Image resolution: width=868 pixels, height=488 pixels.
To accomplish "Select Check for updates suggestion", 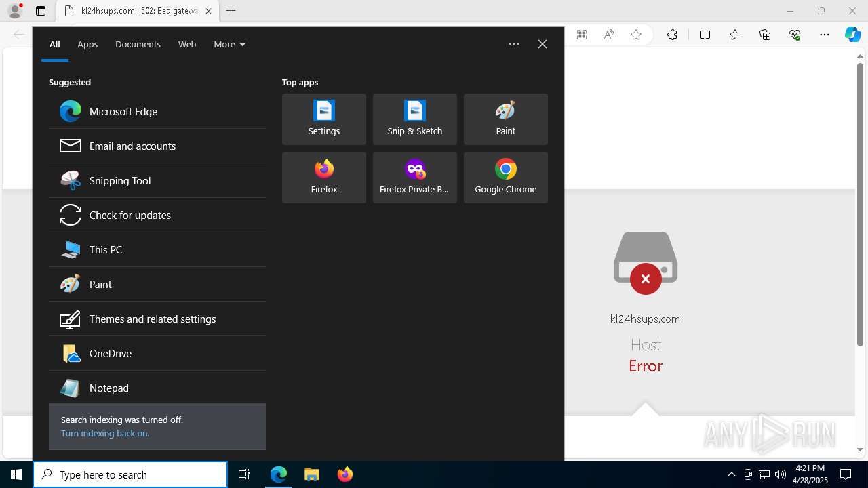I will pyautogui.click(x=157, y=215).
